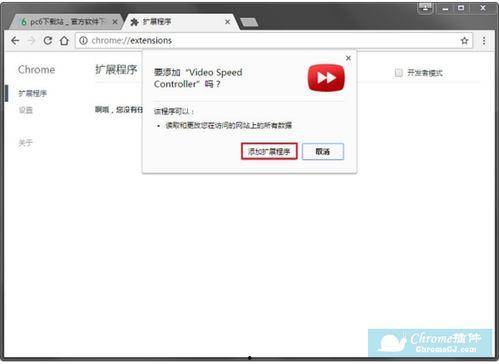Bookmark this page with the star icon
Image resolution: width=499 pixels, height=364 pixels.
coord(464,41)
